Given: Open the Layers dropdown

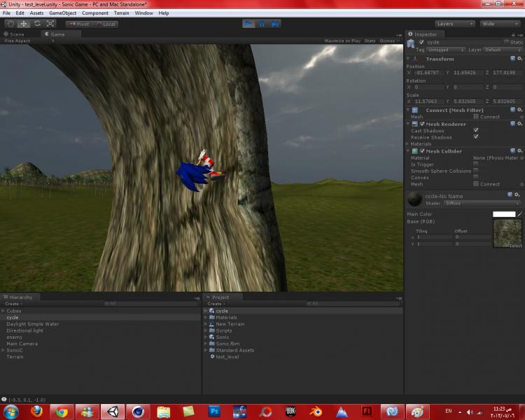Looking at the screenshot, I should (x=455, y=24).
